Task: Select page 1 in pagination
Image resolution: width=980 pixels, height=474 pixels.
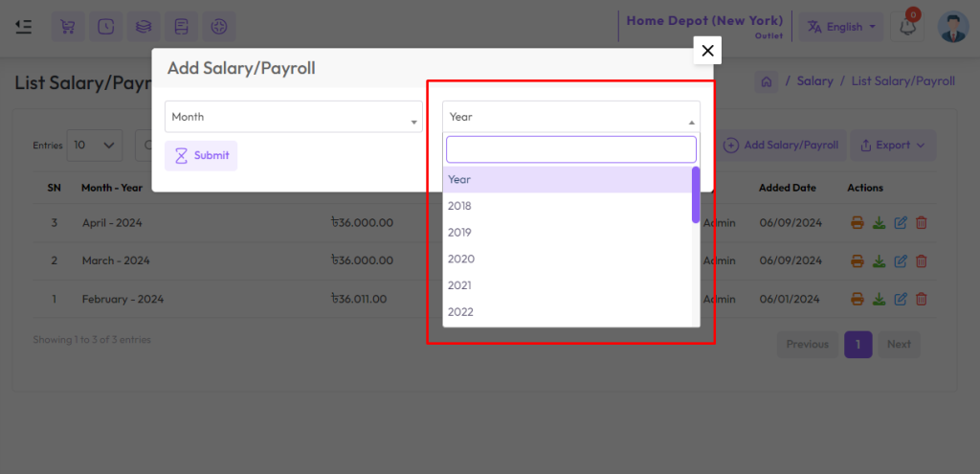Action: (x=858, y=345)
